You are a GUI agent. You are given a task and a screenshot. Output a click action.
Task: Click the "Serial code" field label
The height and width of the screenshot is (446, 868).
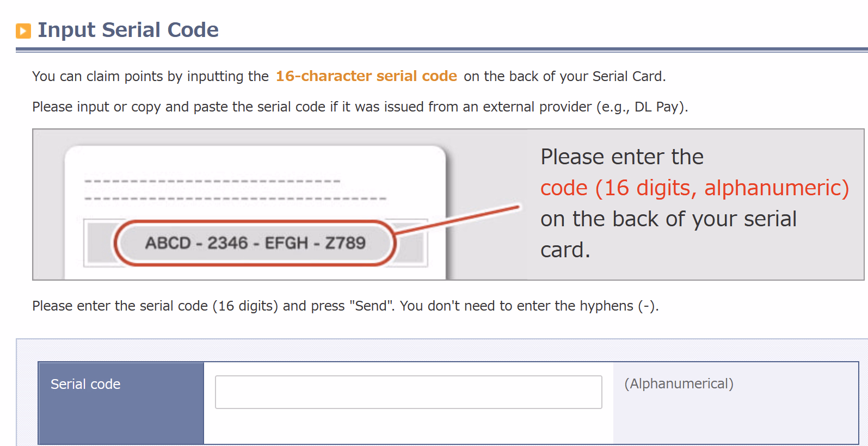coord(85,384)
